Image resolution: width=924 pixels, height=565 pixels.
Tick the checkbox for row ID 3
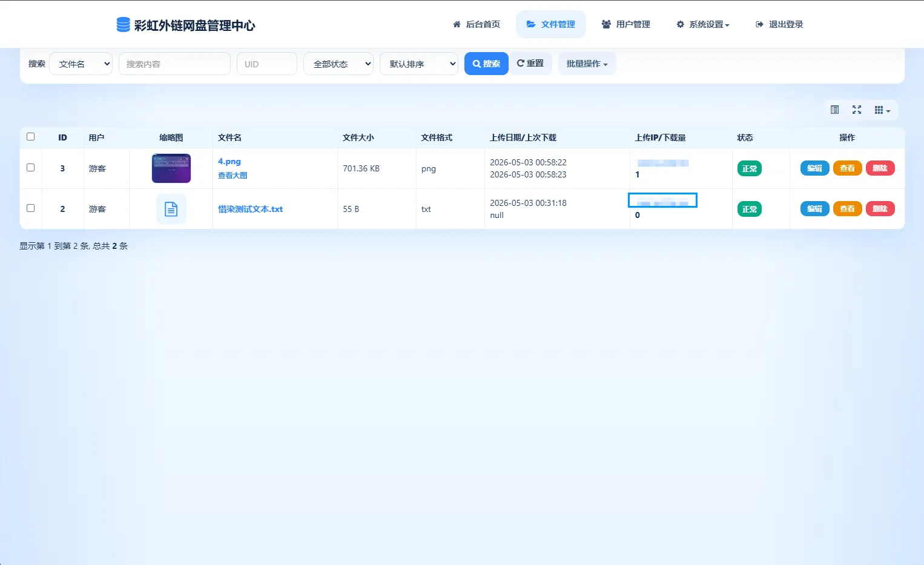[x=31, y=168]
